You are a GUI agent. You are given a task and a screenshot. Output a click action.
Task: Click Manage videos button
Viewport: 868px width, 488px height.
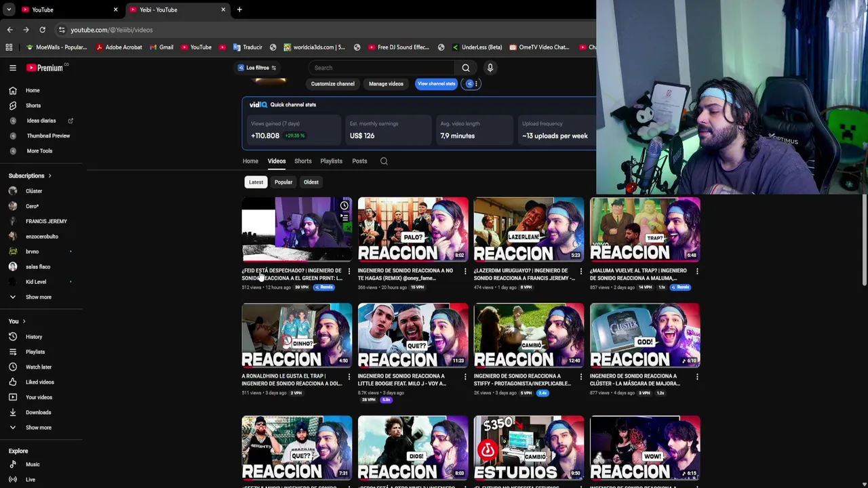(386, 84)
